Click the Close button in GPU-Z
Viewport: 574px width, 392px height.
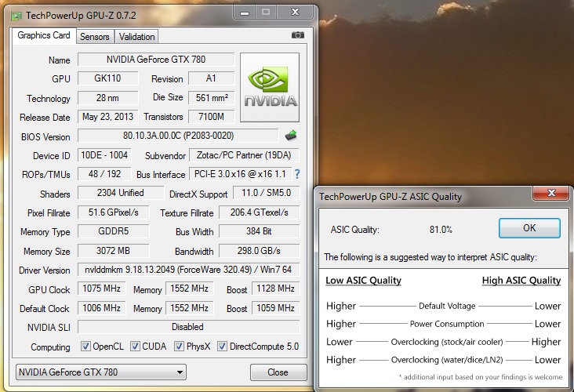[278, 372]
